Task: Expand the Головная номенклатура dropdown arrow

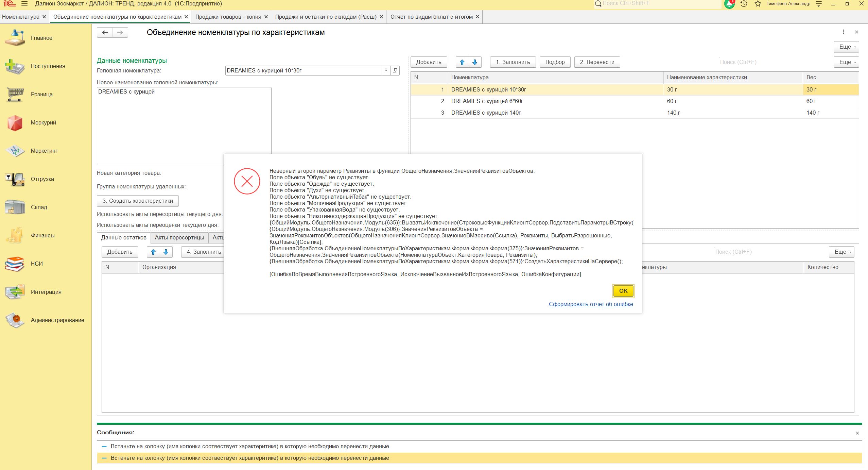Action: point(386,71)
